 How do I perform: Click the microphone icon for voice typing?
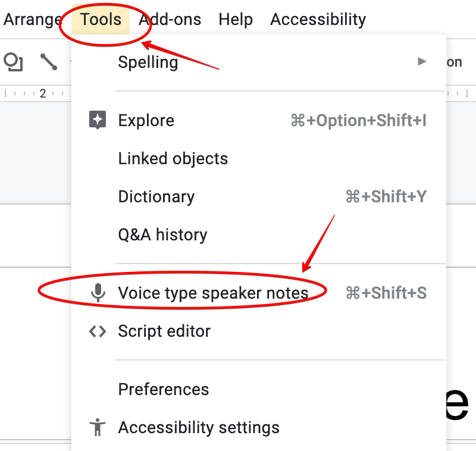[98, 293]
